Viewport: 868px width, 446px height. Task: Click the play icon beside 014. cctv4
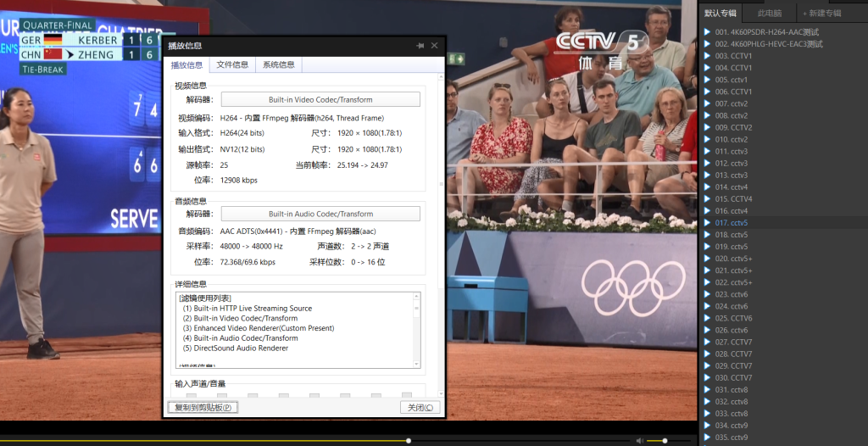click(707, 187)
